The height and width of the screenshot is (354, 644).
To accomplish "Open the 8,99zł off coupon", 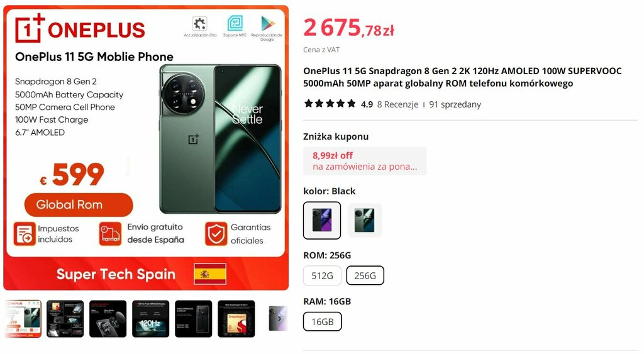I will (x=365, y=161).
